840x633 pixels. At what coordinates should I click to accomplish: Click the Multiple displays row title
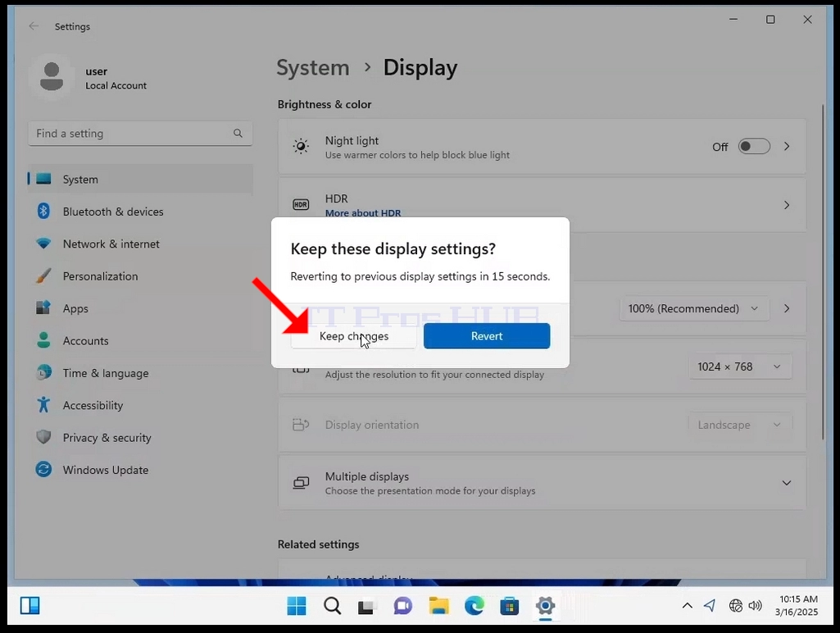click(x=367, y=476)
